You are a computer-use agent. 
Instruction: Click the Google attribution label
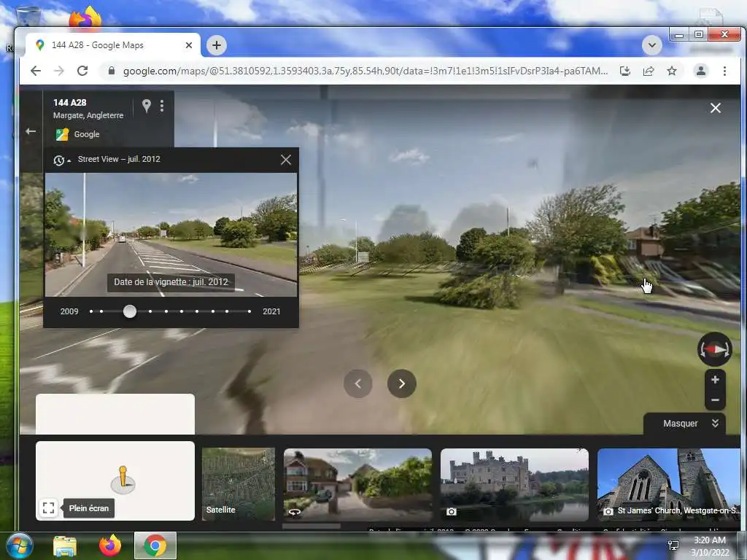[x=87, y=134]
